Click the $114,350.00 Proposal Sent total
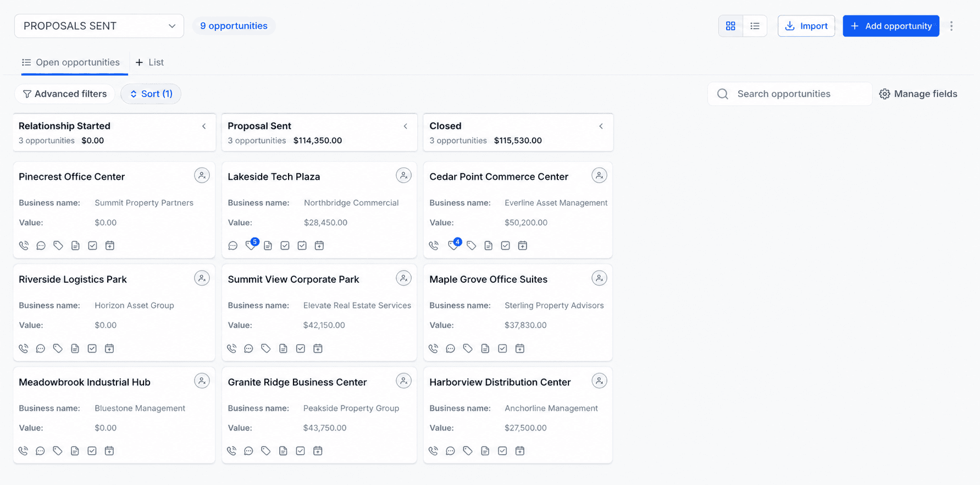Image resolution: width=980 pixels, height=485 pixels. tap(318, 141)
